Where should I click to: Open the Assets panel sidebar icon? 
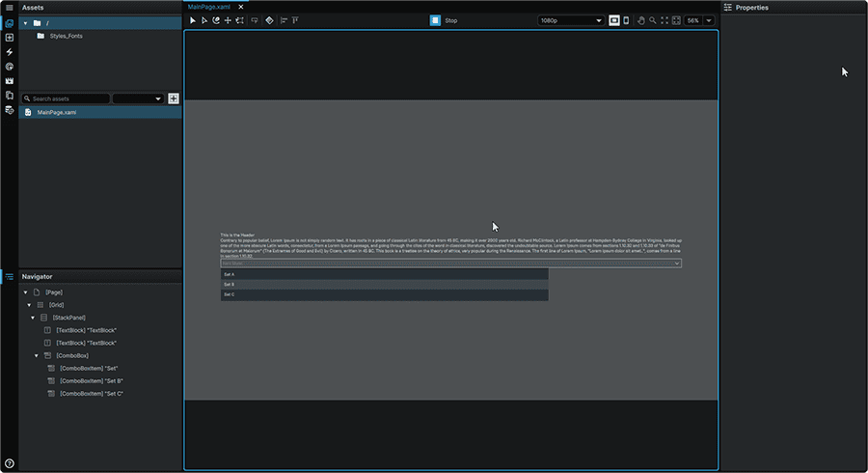[x=10, y=23]
